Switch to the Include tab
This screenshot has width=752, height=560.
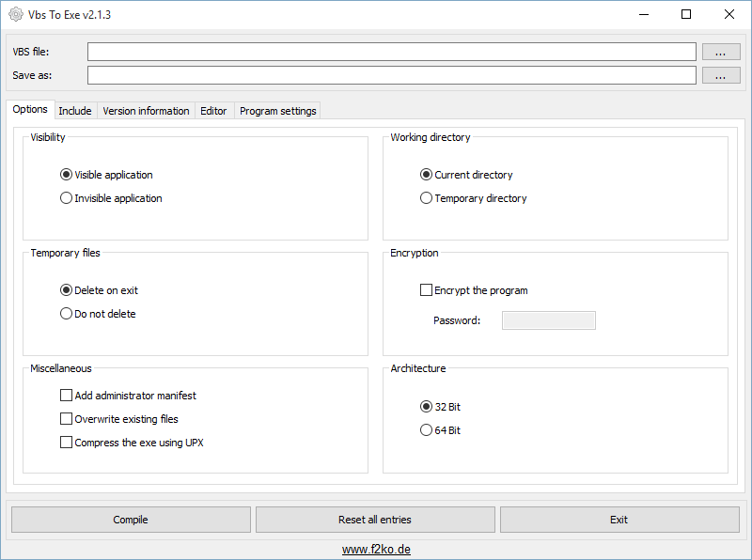75,111
